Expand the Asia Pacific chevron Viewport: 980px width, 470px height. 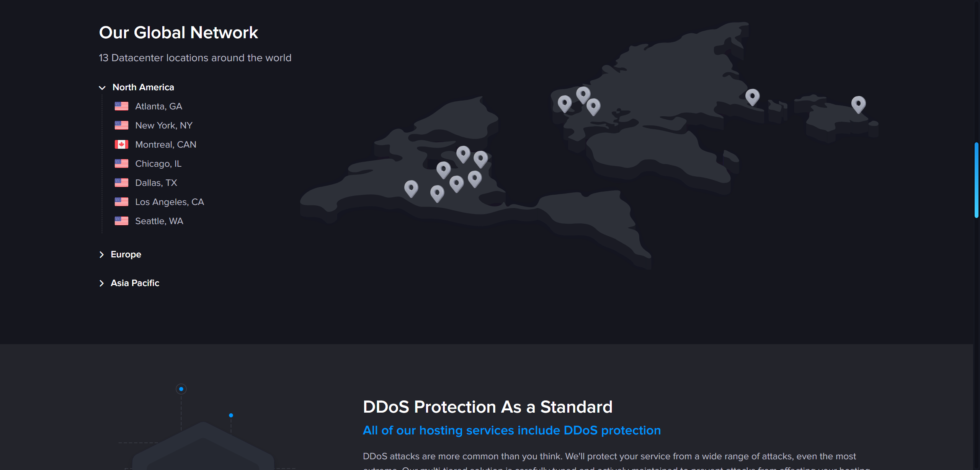click(101, 283)
